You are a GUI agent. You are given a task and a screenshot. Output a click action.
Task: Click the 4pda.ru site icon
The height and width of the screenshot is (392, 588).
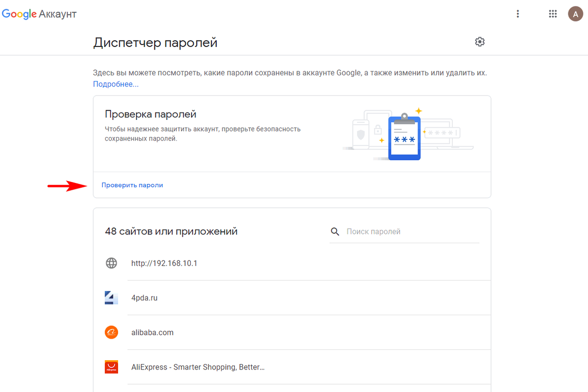(x=112, y=298)
